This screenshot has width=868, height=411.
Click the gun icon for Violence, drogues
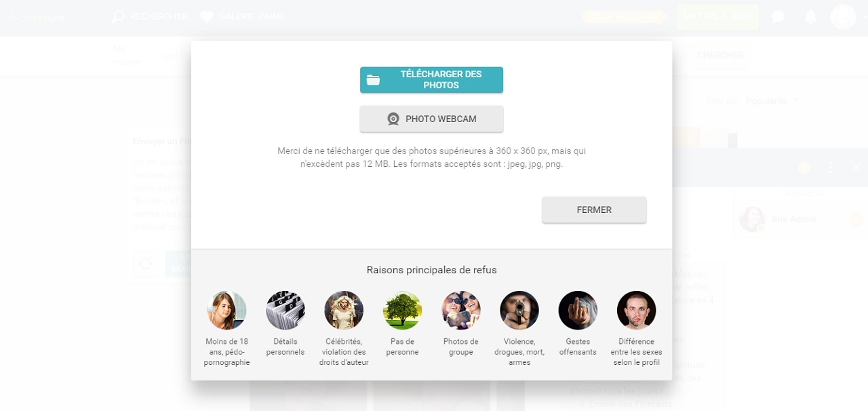pyautogui.click(x=519, y=311)
